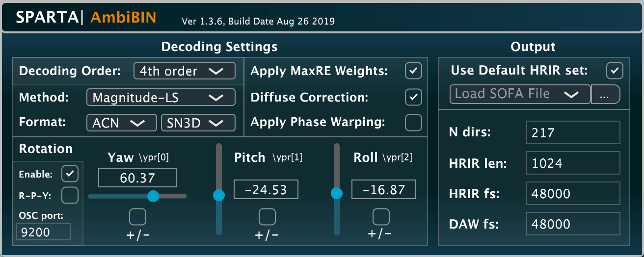Toggle the Yaw +/- flip checkbox
644x257 pixels.
pyautogui.click(x=137, y=216)
